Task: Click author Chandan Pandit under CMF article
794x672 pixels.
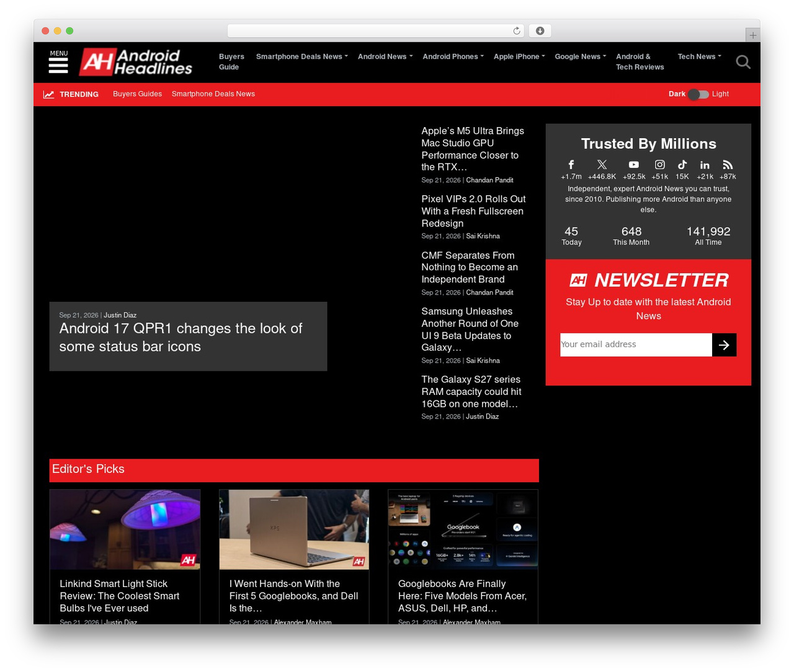Action: pos(489,293)
